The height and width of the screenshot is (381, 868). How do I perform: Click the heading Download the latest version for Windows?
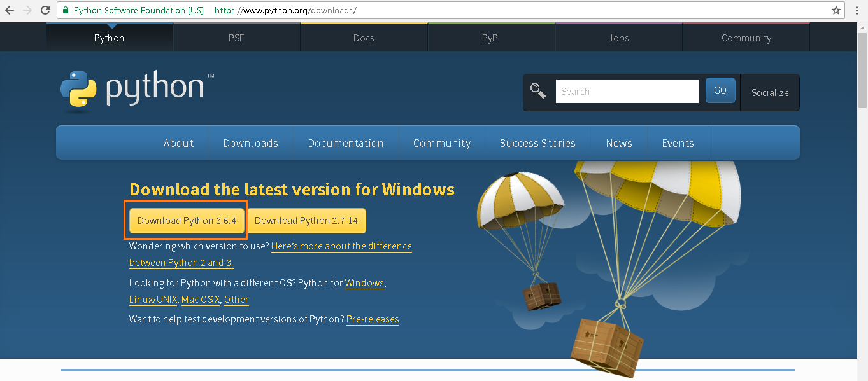[x=292, y=190]
